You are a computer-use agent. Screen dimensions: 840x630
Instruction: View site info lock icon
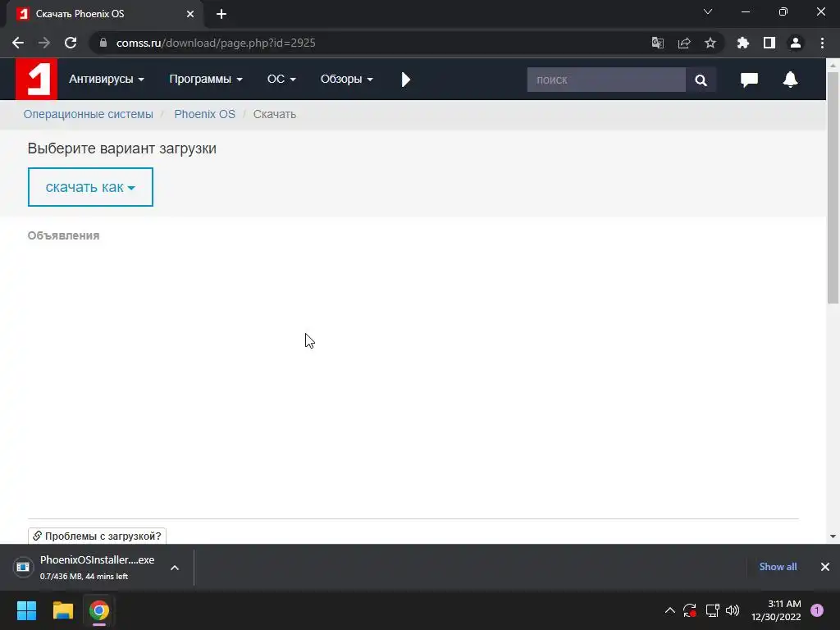coord(103,43)
